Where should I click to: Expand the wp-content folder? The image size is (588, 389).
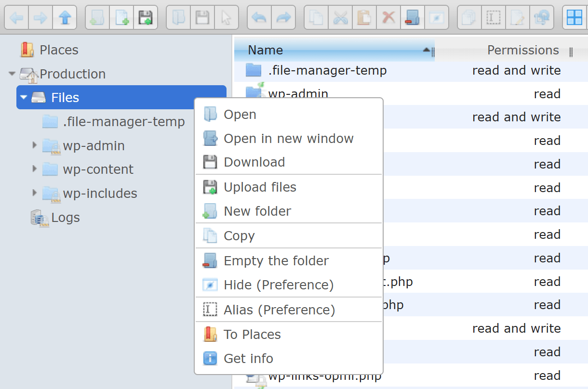(x=34, y=169)
